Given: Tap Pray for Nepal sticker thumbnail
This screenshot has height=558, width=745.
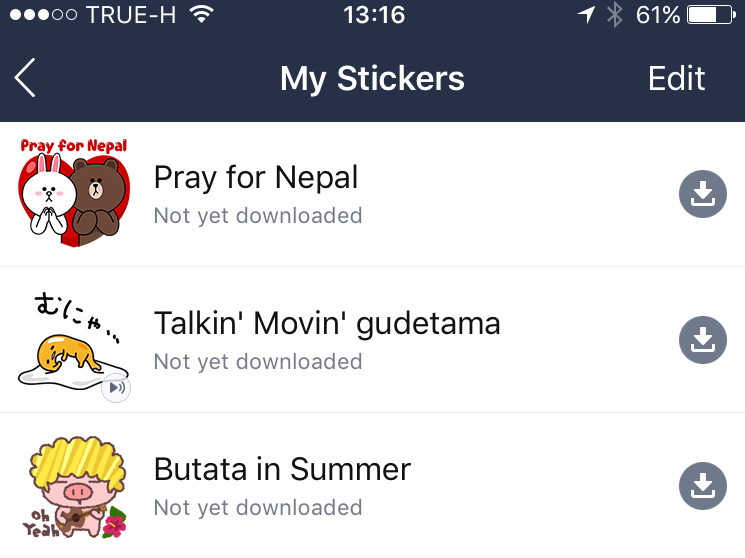Looking at the screenshot, I should (74, 192).
